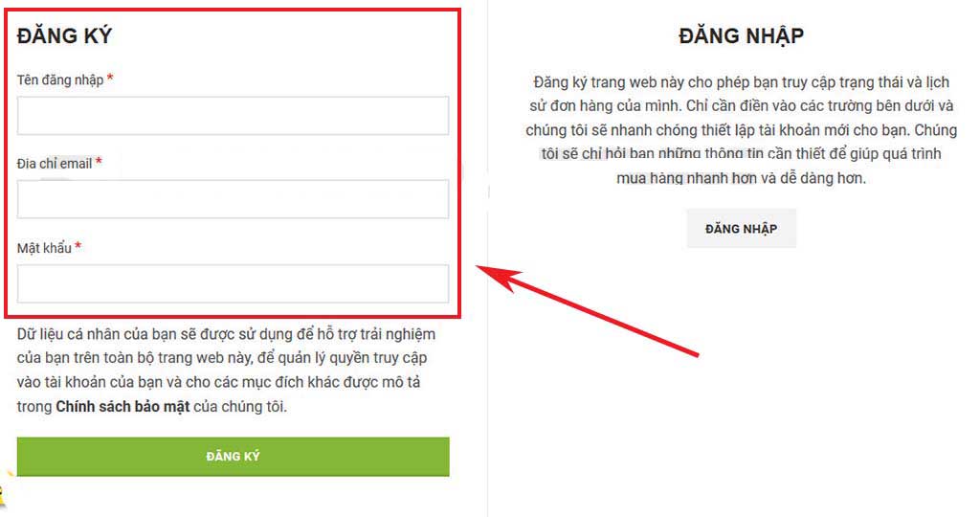The image size is (980, 517).
Task: Open the grey ĐĂNG NHẬP button
Action: [x=742, y=229]
